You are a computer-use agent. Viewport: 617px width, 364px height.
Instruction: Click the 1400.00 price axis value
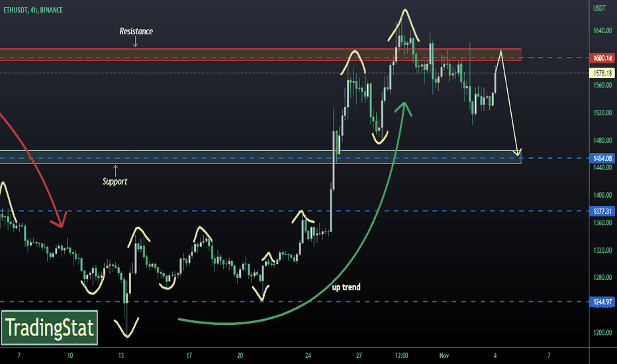point(602,195)
